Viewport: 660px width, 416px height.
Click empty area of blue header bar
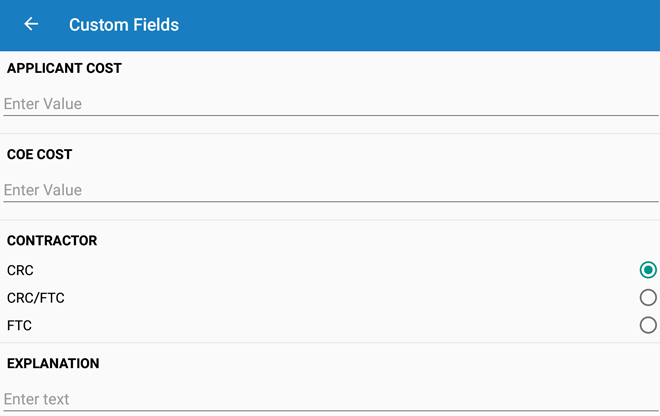click(x=420, y=25)
